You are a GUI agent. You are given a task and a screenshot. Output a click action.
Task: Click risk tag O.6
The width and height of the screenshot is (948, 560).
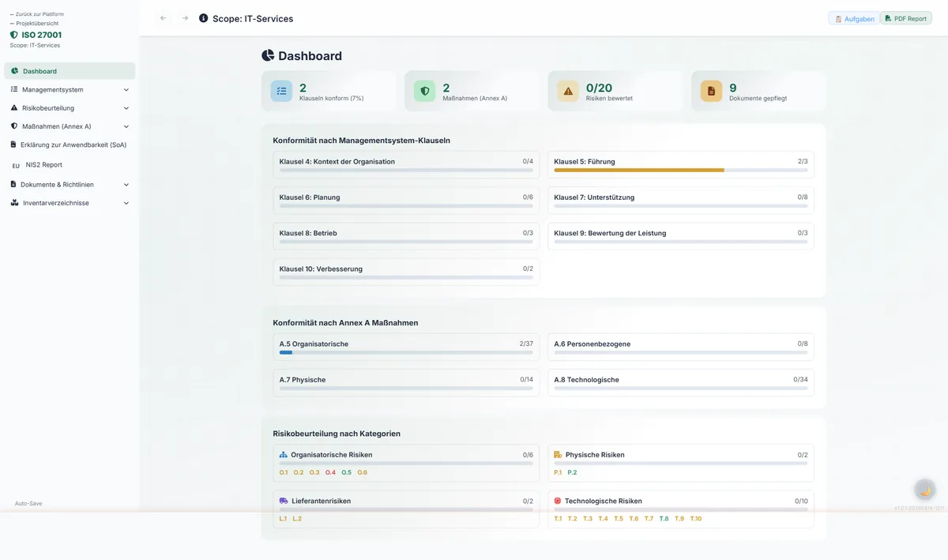pyautogui.click(x=362, y=472)
